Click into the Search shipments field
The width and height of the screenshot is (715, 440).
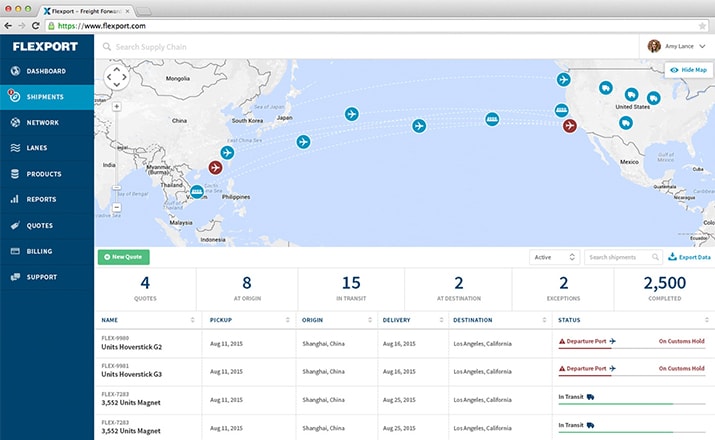623,257
